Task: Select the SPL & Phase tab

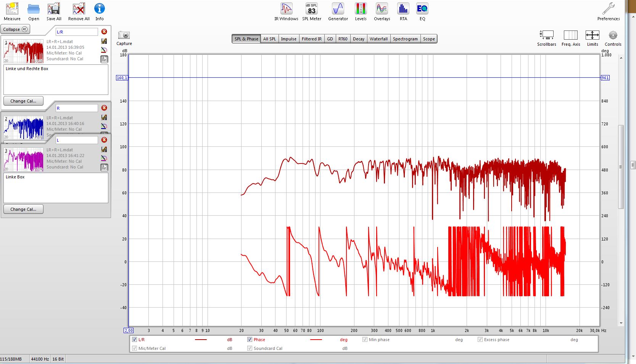Action: (x=246, y=39)
